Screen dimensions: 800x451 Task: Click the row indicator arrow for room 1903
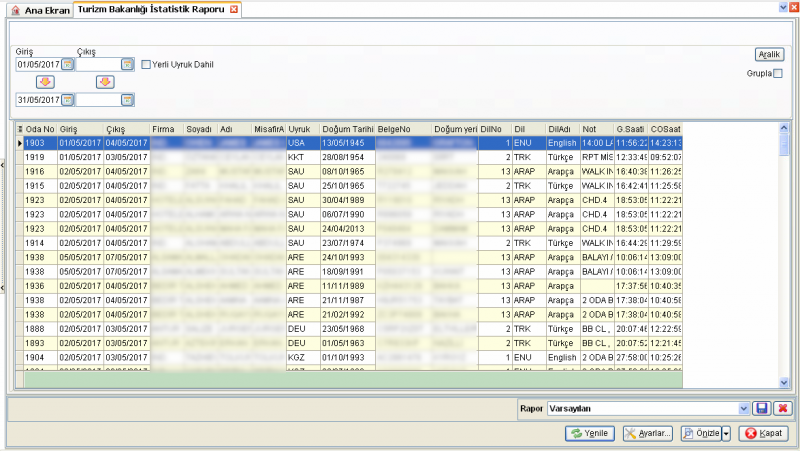20,143
